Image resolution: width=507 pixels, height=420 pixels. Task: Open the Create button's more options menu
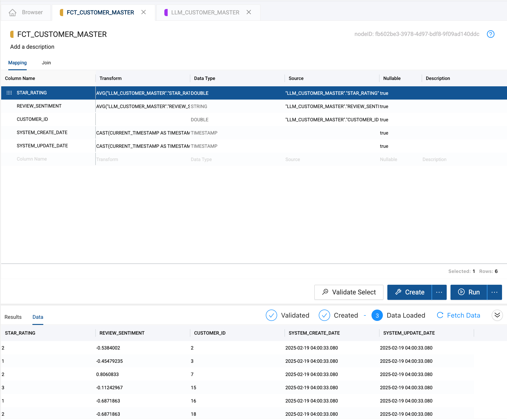[439, 292]
